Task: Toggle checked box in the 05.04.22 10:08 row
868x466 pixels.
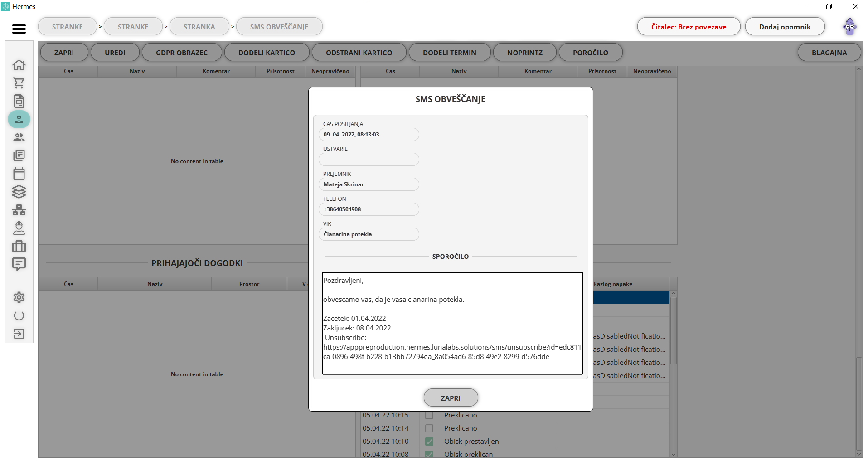Action: click(429, 454)
